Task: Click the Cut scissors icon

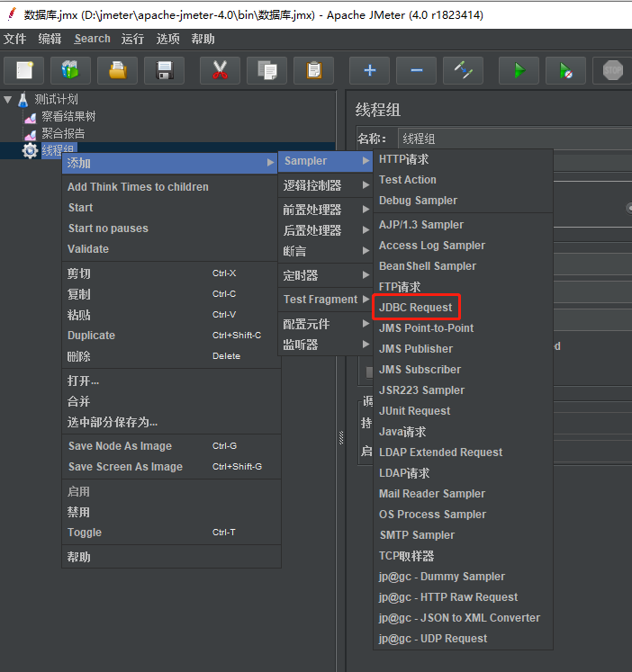Action: click(220, 70)
